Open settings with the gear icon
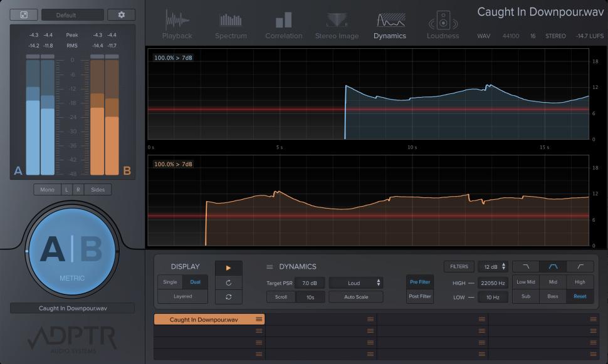 pos(122,15)
